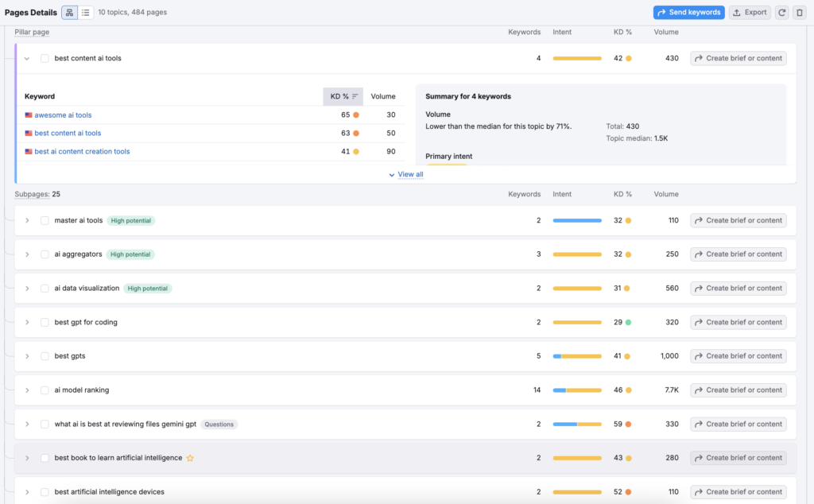Create brief or content for best gpts

[738, 356]
